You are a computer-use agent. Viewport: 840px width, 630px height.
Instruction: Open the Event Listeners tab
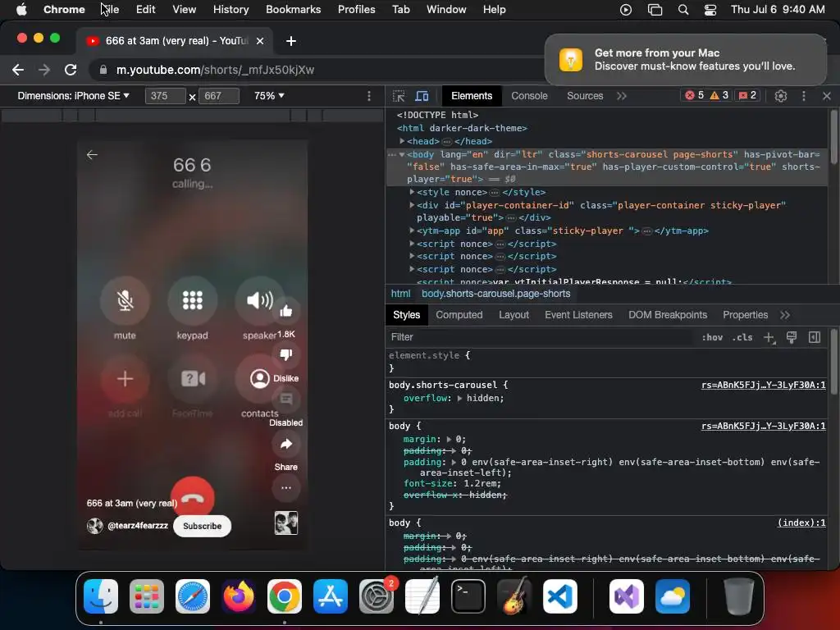point(578,315)
